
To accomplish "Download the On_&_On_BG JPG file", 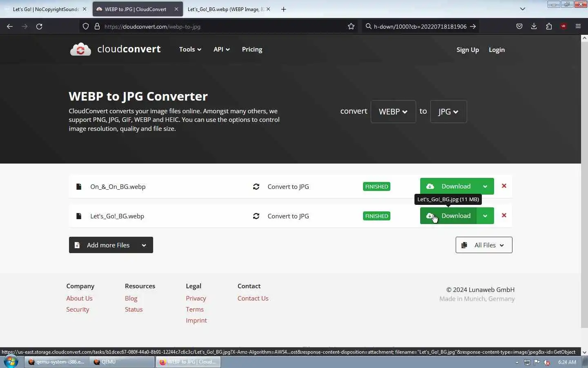I will pyautogui.click(x=448, y=186).
